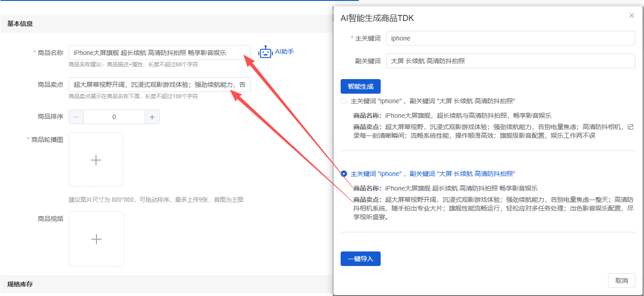The image size is (644, 296).
Task: Add an image in the 商品轮播图 upload box
Action: 96,160
